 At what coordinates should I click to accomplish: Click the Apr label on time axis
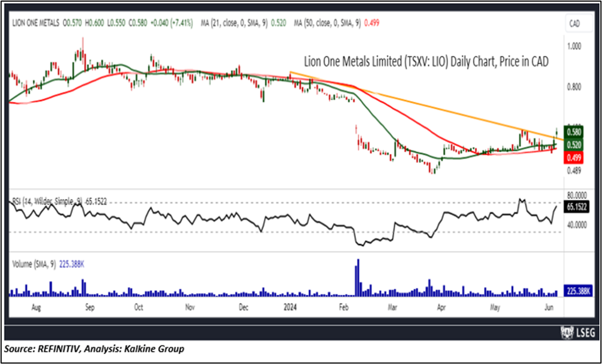pyautogui.click(x=442, y=307)
